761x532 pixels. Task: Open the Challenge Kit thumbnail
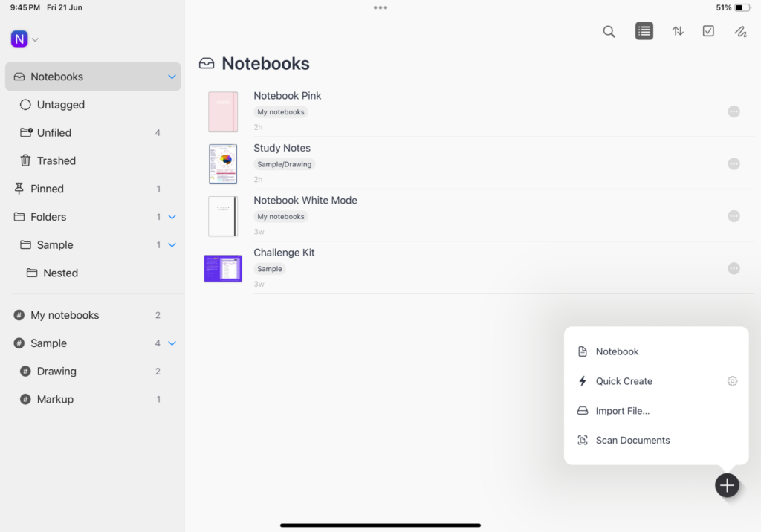(222, 268)
